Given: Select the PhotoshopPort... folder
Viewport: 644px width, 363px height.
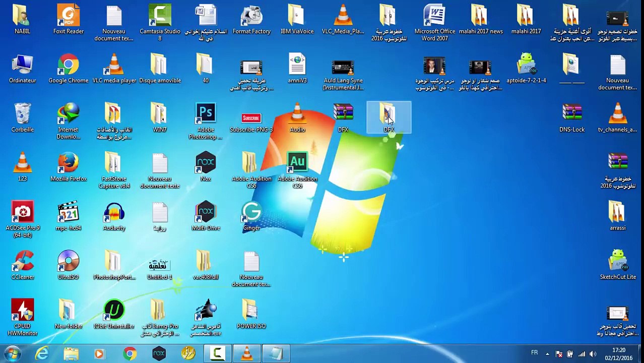Looking at the screenshot, I should pyautogui.click(x=114, y=265).
